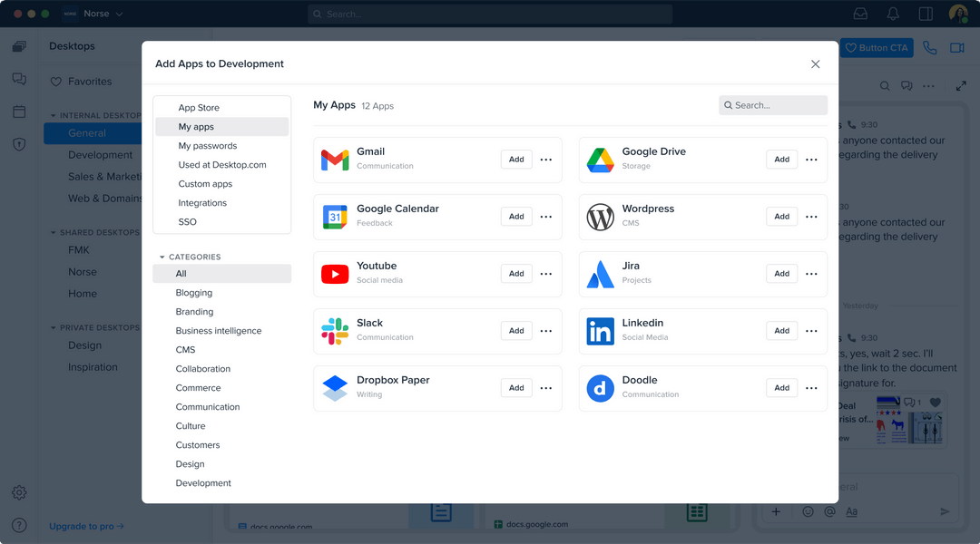Open more options for Youtube
The width and height of the screenshot is (980, 544).
546,274
